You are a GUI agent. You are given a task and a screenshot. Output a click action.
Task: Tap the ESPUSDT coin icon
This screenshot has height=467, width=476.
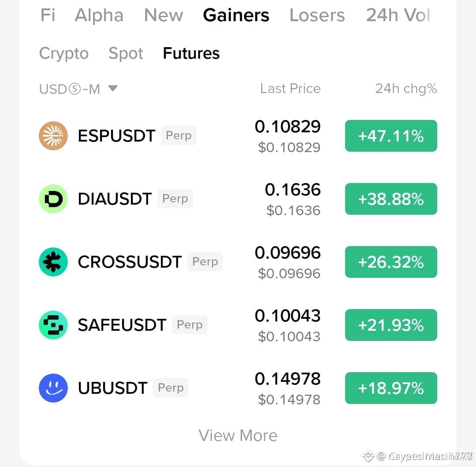tap(53, 136)
